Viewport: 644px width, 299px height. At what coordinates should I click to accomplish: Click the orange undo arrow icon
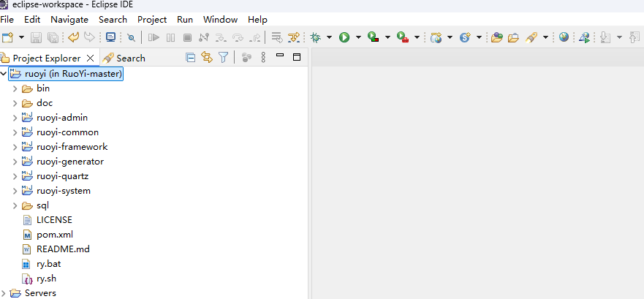pyautogui.click(x=74, y=37)
